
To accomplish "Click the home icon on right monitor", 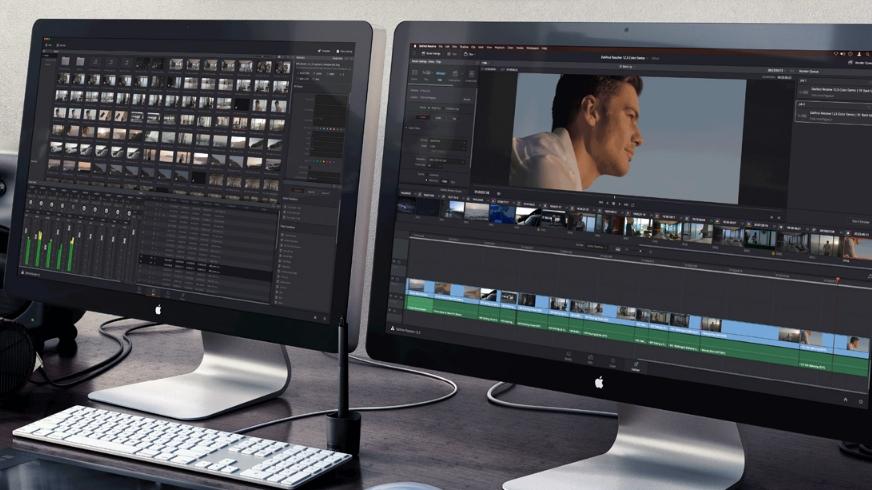I will (x=845, y=399).
